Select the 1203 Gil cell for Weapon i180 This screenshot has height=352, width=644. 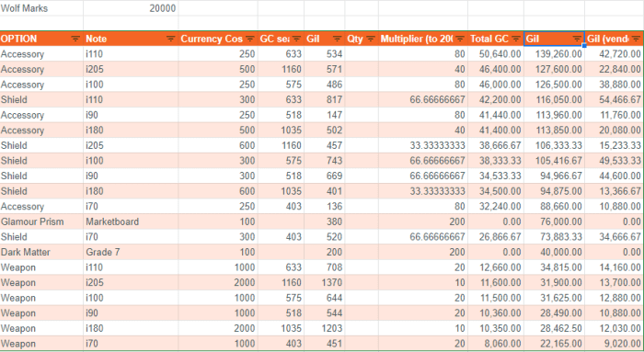click(324, 329)
